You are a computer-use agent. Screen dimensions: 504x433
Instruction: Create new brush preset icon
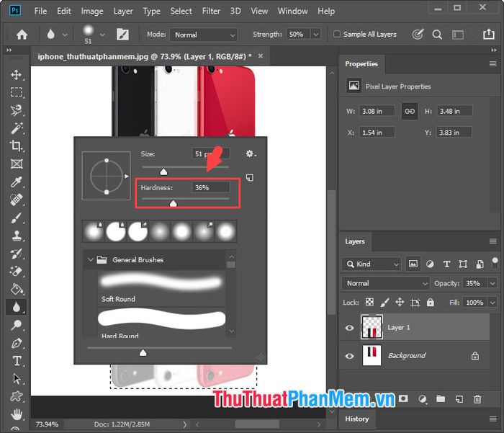click(249, 177)
